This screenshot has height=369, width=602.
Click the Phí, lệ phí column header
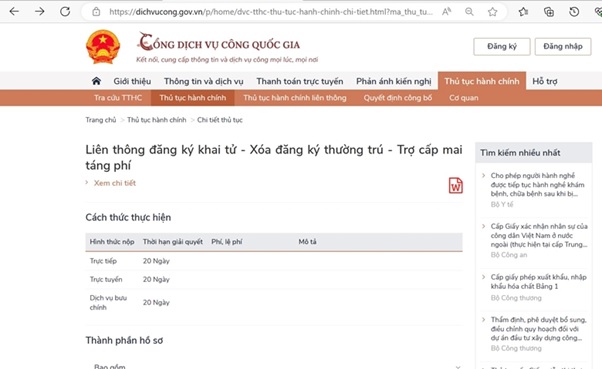pyautogui.click(x=227, y=242)
